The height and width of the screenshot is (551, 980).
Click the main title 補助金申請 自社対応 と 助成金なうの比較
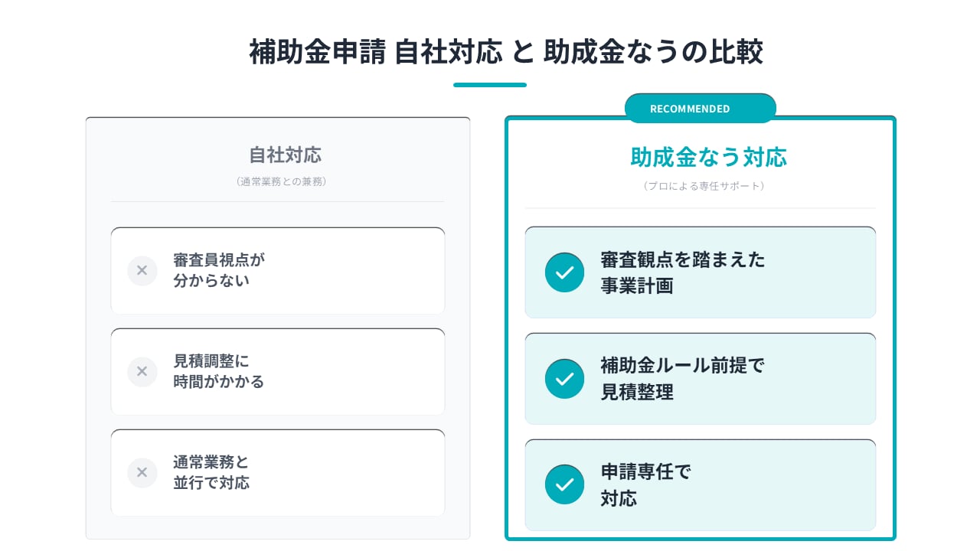pos(506,53)
